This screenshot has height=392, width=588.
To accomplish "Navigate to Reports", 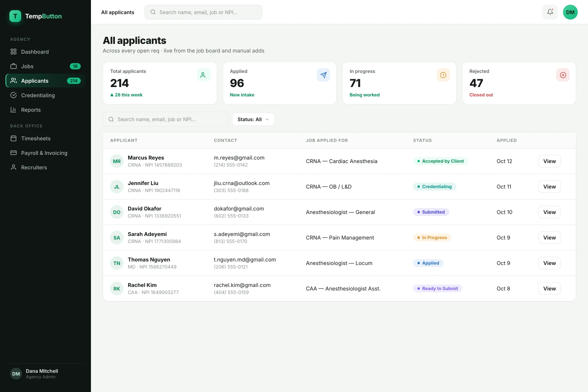I will coord(45,110).
